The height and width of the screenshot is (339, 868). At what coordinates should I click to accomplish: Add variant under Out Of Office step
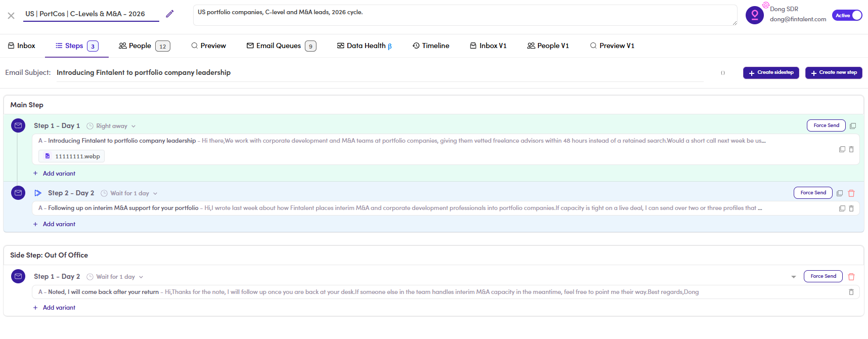tap(54, 308)
